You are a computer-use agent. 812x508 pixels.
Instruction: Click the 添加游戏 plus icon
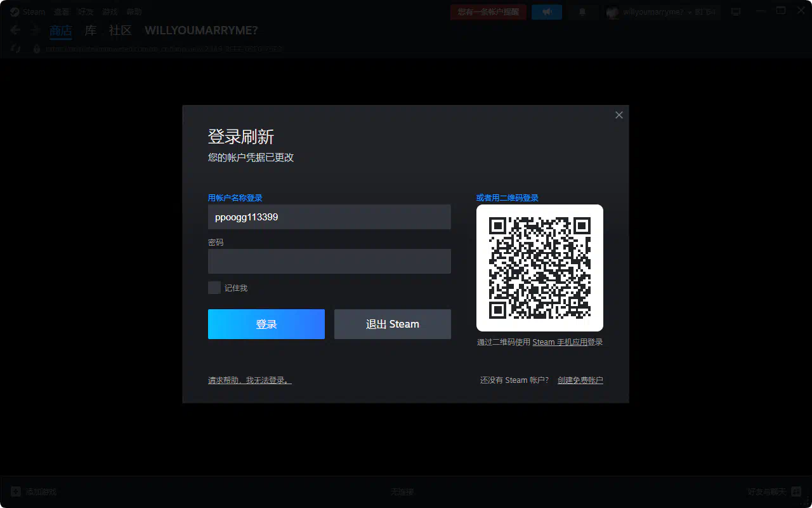point(16,491)
